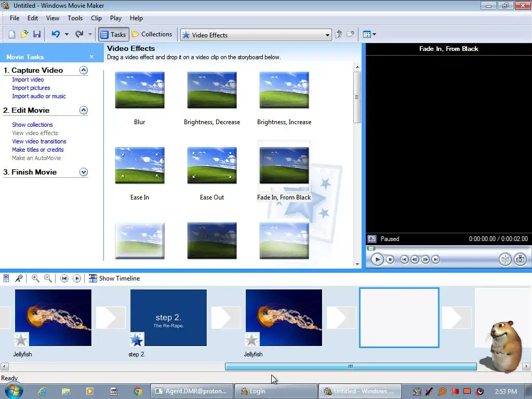The image size is (532, 399).
Task: Click the New Collection Folder icon
Action: click(x=351, y=34)
